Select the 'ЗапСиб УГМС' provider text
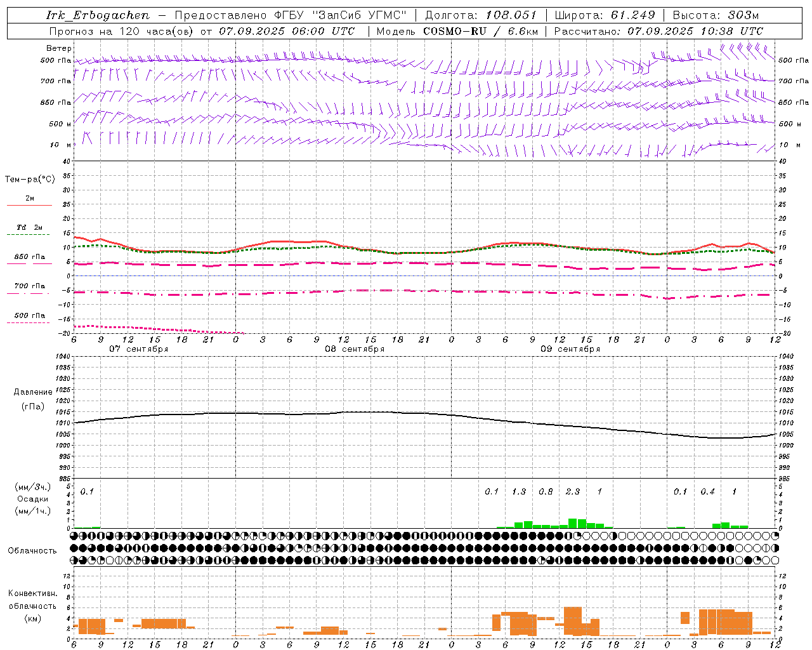Screen dimensions: 812x650 360,15
